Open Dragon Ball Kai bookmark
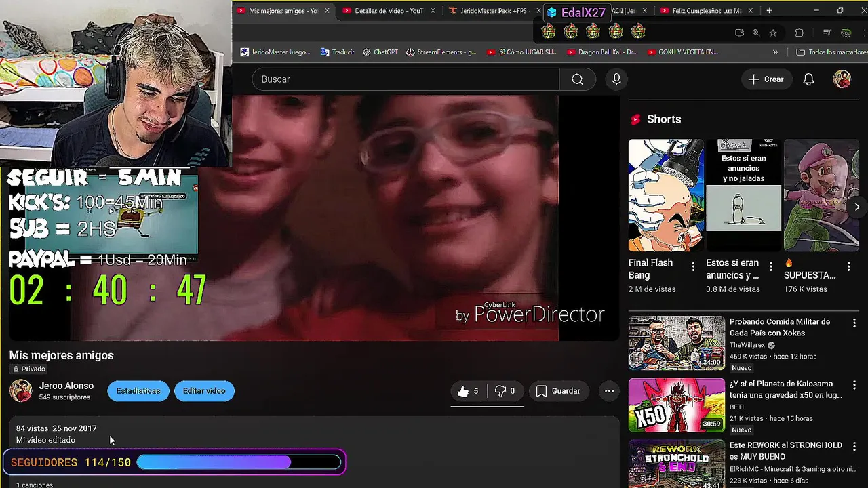The image size is (868, 488). [x=604, y=52]
